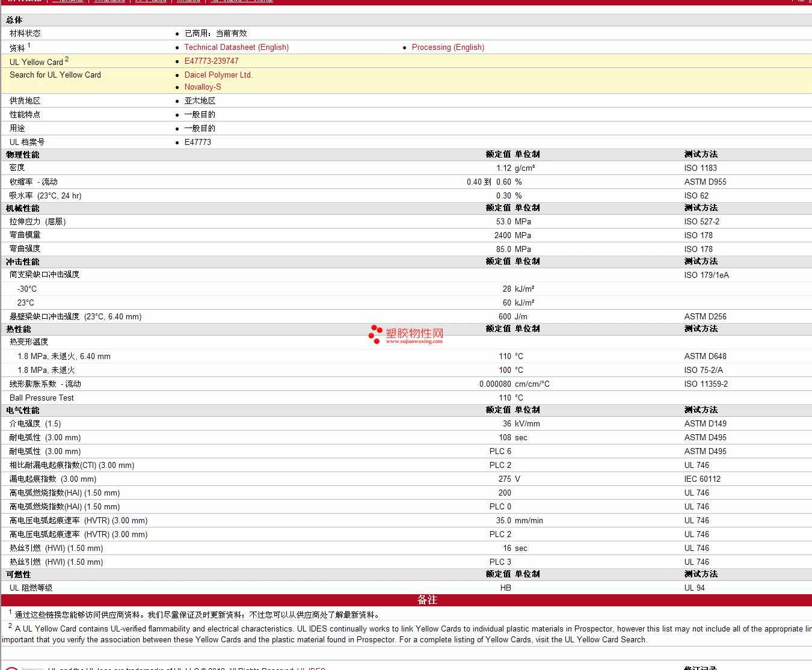Search Yellow Cards for Daicel Polymer Ltd.

(x=218, y=75)
